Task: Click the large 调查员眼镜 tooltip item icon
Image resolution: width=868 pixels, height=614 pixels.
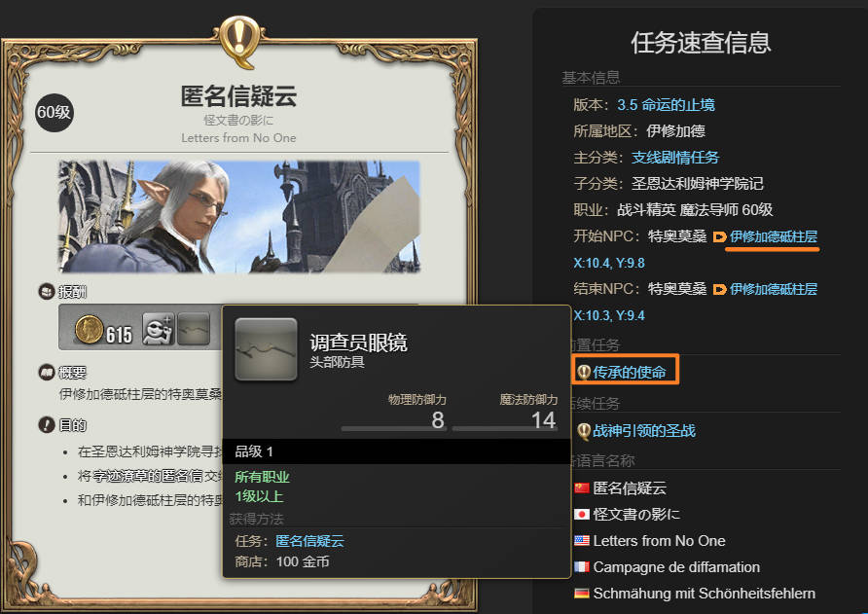Action: coord(266,350)
